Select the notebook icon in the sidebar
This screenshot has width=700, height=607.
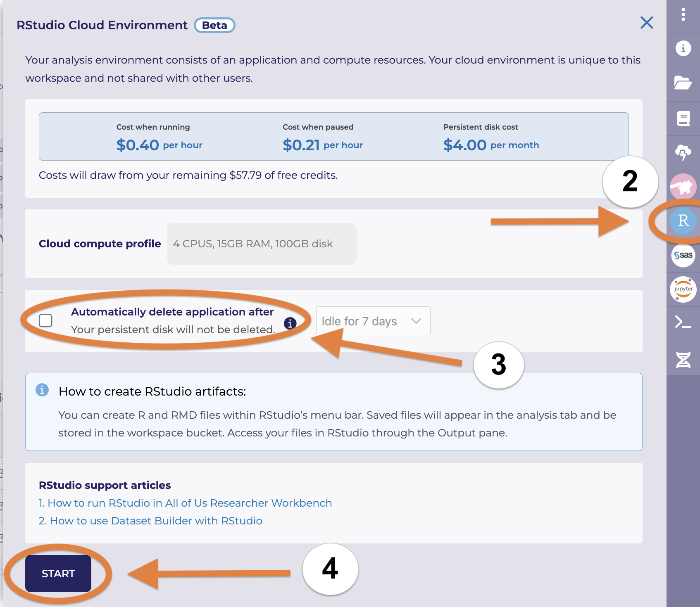[x=683, y=118]
